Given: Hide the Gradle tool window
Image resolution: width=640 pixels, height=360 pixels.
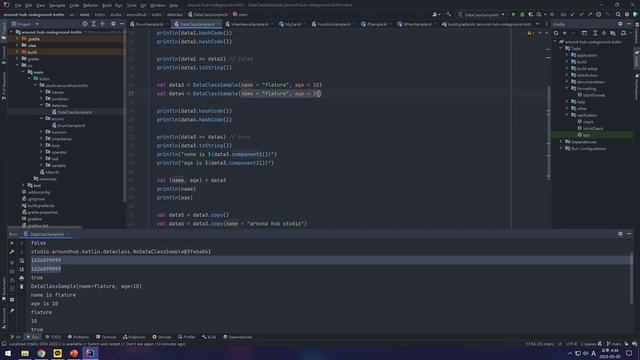Looking at the screenshot, I should point(629,24).
